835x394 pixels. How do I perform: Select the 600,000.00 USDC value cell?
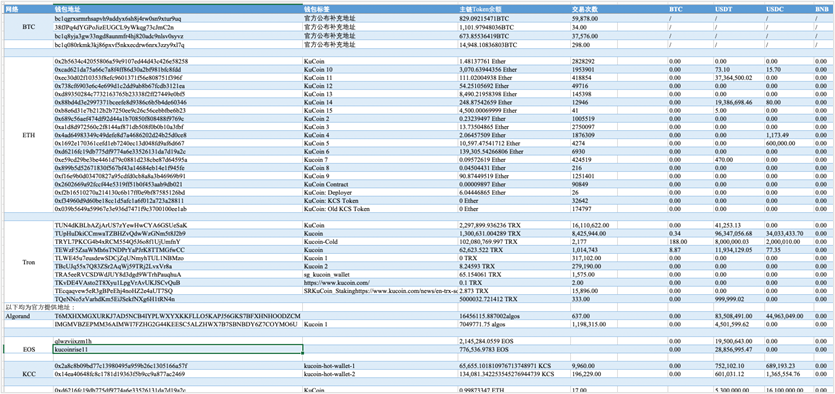[x=789, y=143]
